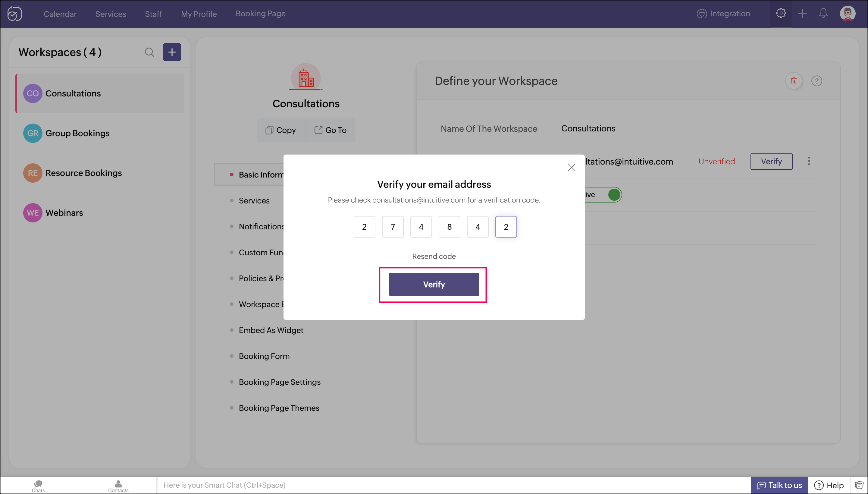Image resolution: width=868 pixels, height=494 pixels.
Task: Select Booking Page Themes section
Action: pos(279,408)
